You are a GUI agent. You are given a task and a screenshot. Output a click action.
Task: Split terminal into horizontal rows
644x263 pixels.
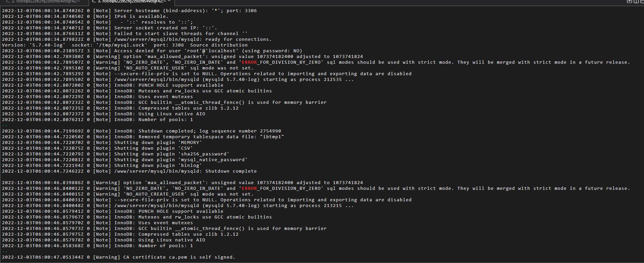[641, 1]
